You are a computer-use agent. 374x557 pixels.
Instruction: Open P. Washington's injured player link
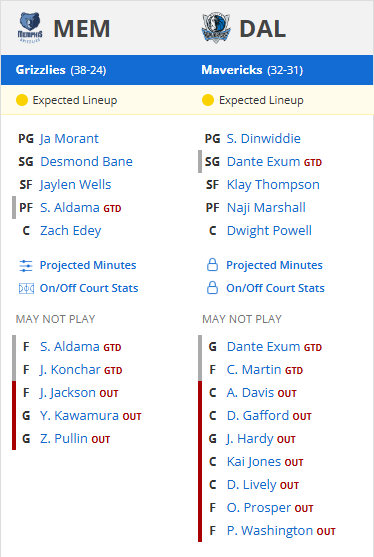[x=270, y=531]
